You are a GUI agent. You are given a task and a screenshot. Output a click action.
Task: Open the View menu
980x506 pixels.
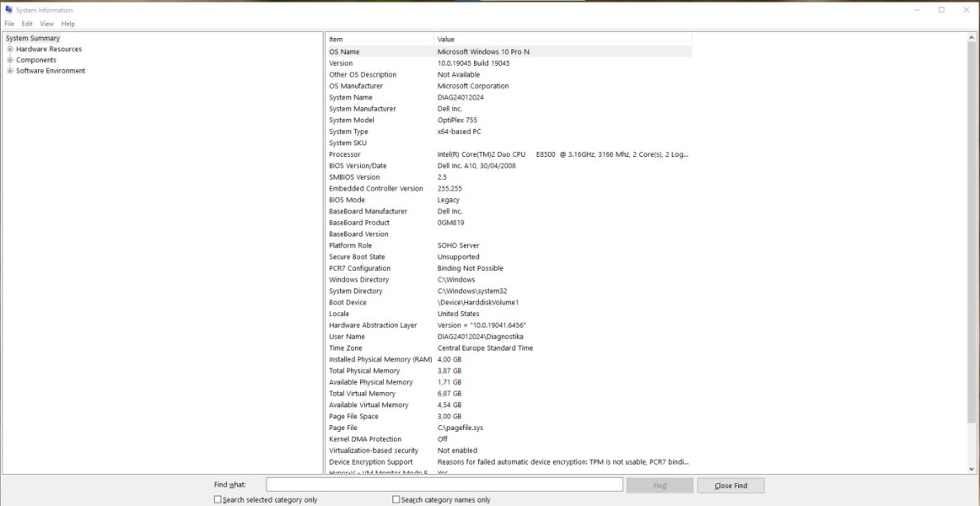click(x=46, y=24)
